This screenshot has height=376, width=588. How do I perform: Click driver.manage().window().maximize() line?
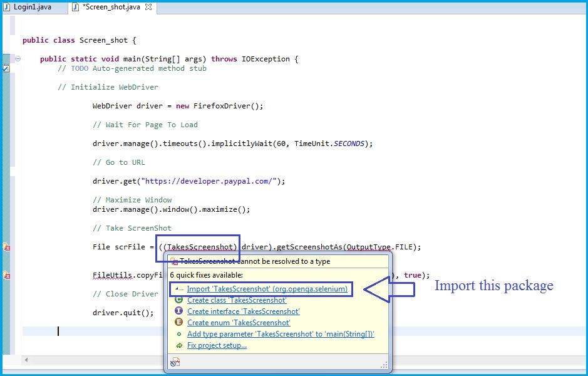coord(171,209)
